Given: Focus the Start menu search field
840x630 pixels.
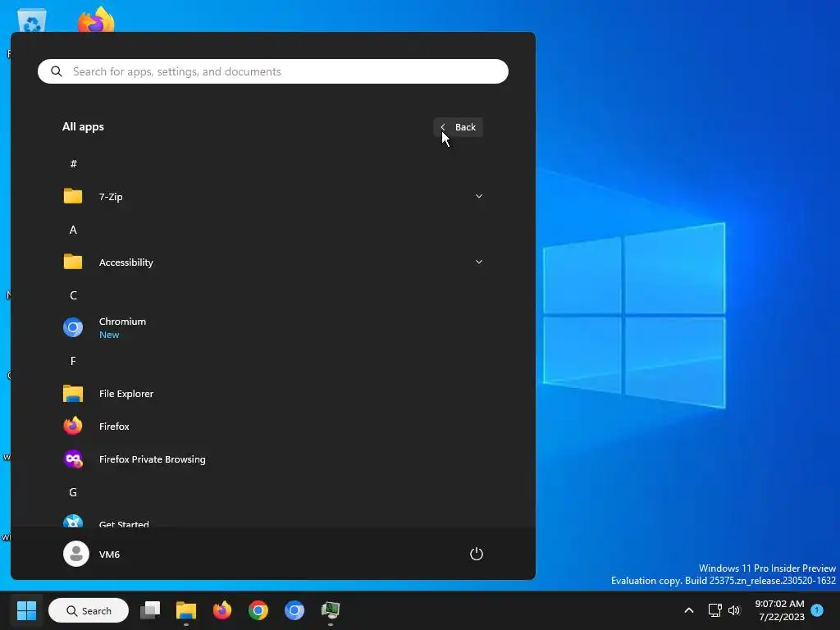Looking at the screenshot, I should pyautogui.click(x=273, y=71).
